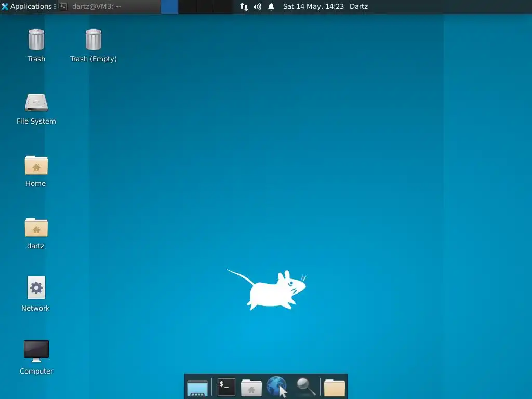Open the network connection indicator
Viewport: 532px width, 399px height.
pos(244,6)
